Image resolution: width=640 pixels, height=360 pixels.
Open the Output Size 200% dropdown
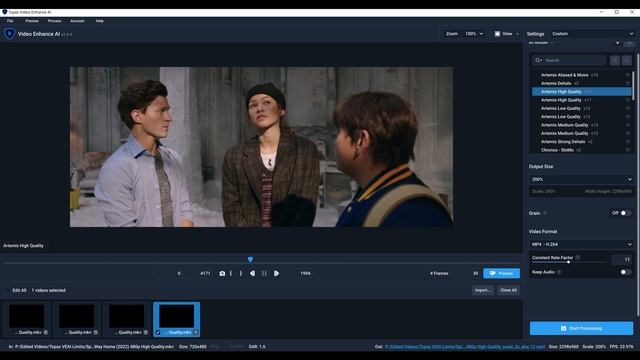581,180
